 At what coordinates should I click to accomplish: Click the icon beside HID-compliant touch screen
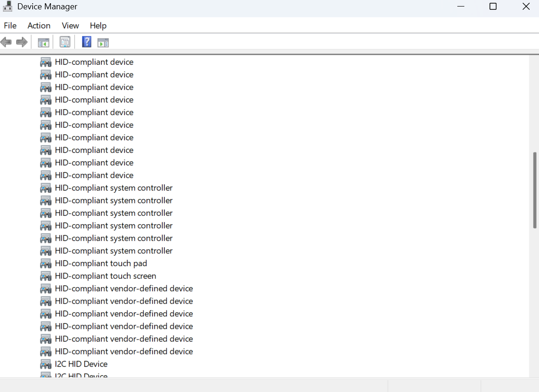[x=46, y=276]
